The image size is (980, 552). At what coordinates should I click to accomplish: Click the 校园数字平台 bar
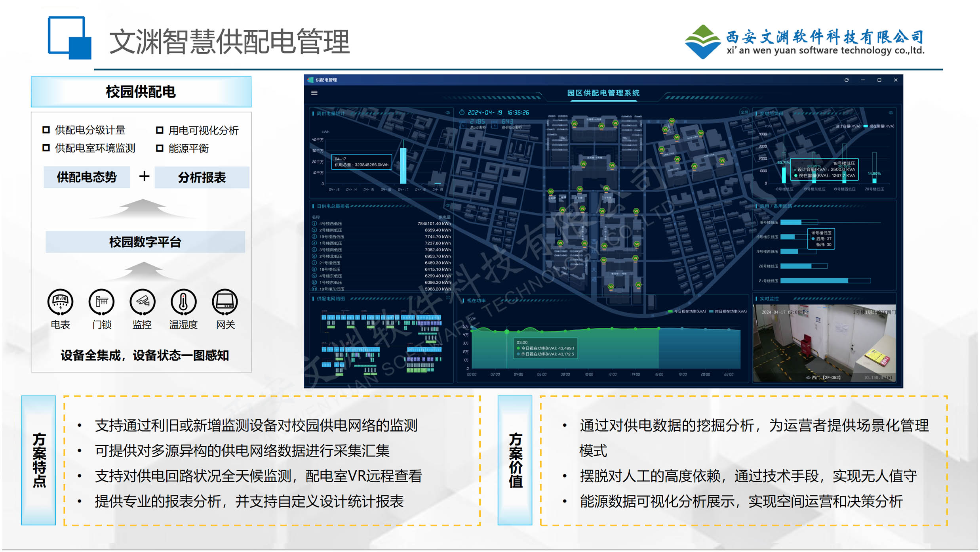click(x=145, y=242)
